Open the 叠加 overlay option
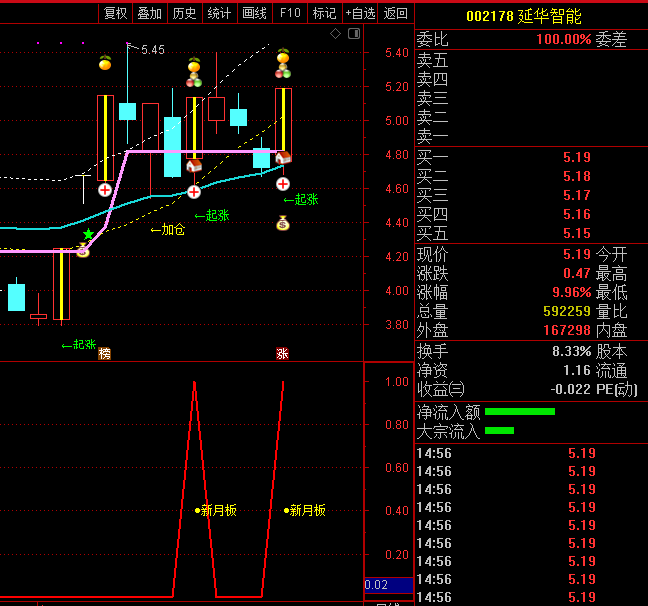 coord(149,13)
